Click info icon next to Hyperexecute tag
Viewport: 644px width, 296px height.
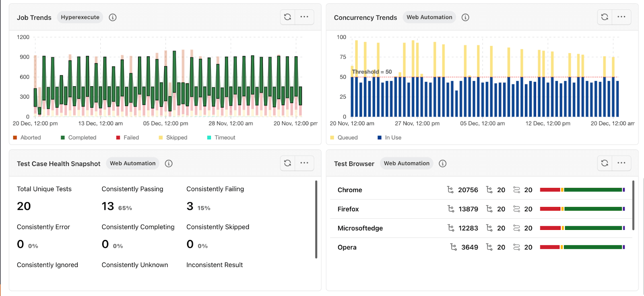(x=113, y=17)
